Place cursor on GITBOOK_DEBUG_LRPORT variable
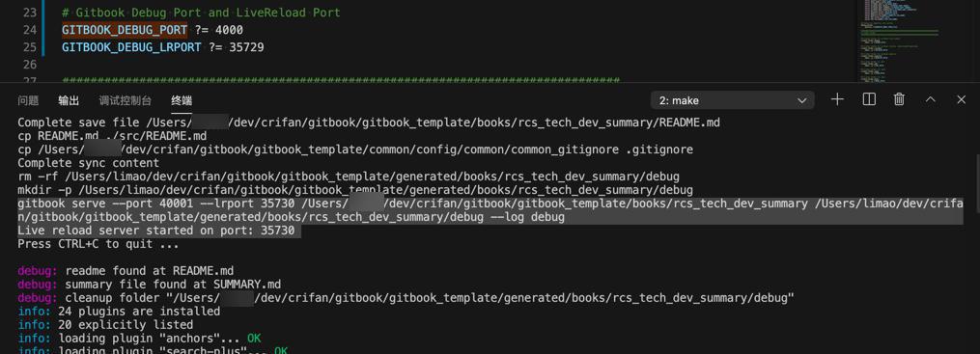Image resolution: width=980 pixels, height=354 pixels. (131, 47)
